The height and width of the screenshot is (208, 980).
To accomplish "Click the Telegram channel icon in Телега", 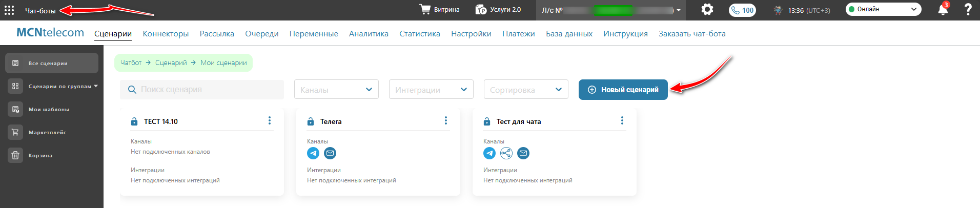I will (x=313, y=153).
